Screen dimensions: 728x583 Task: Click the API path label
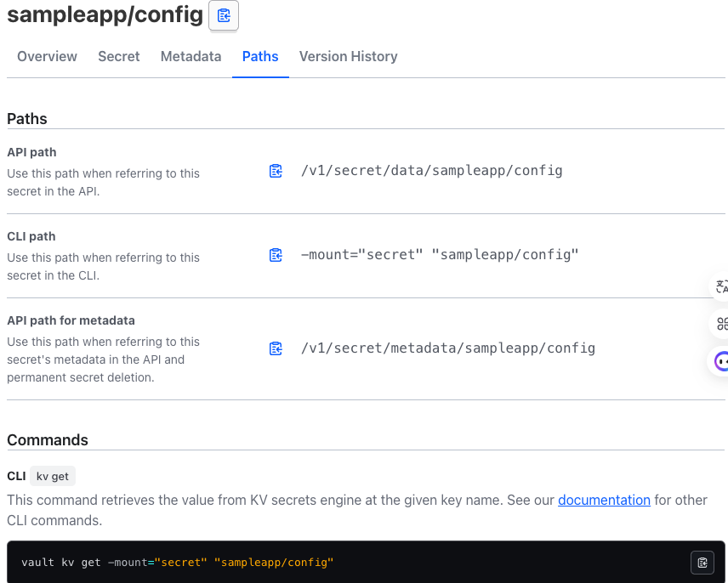pyautogui.click(x=31, y=152)
